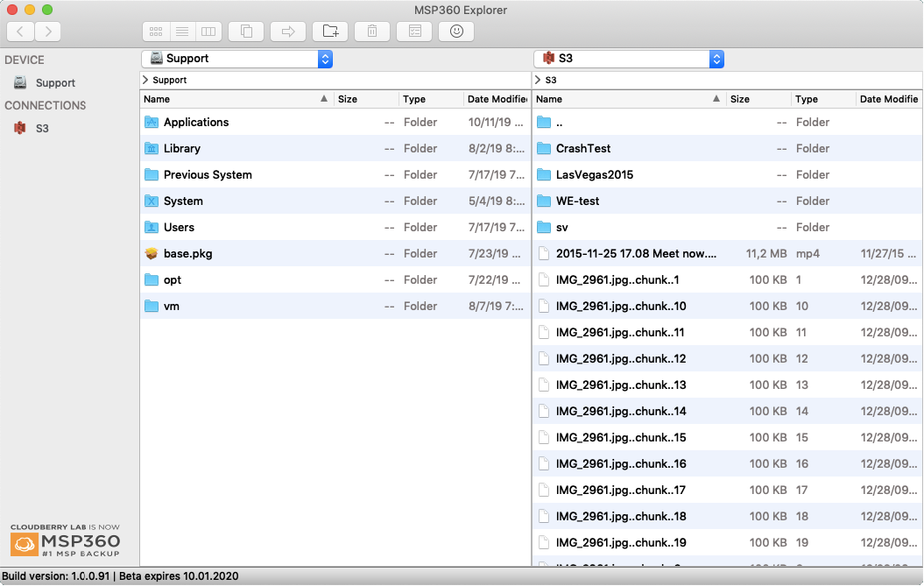Click the trash delete icon
This screenshot has height=586, width=924.
(372, 32)
